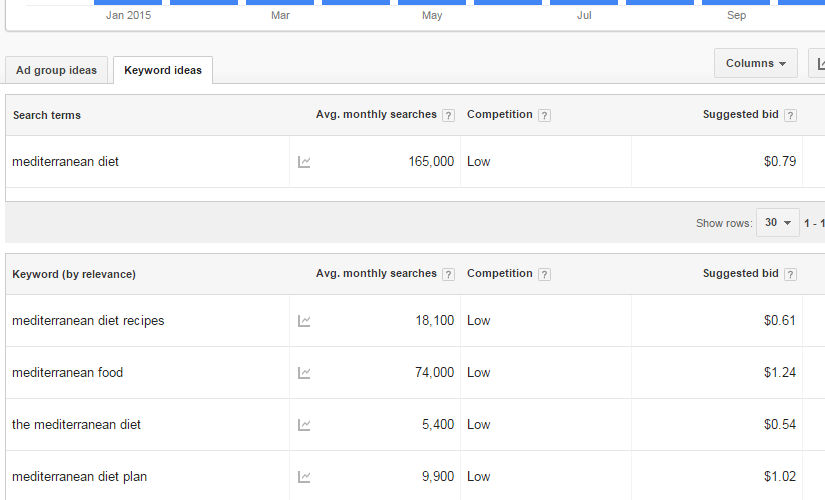Image resolution: width=825 pixels, height=500 pixels.
Task: Click help icon beside Search terms Suggested bid
Action: (790, 115)
